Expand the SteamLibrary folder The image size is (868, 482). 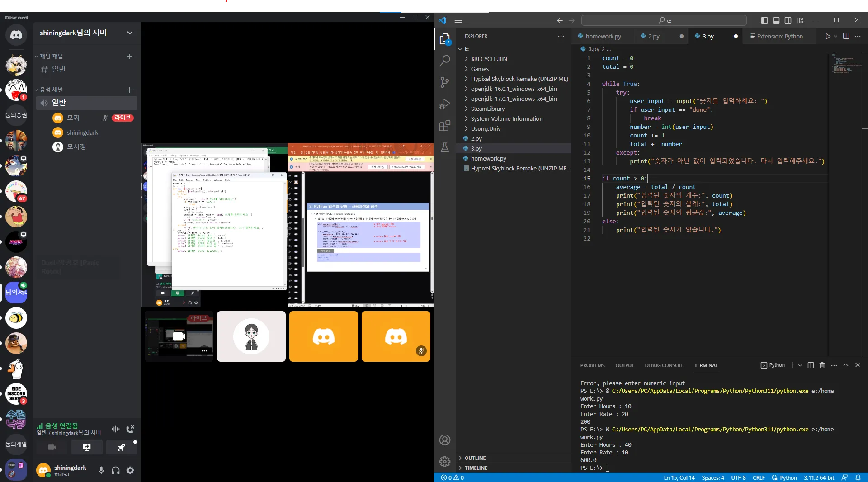coord(487,109)
